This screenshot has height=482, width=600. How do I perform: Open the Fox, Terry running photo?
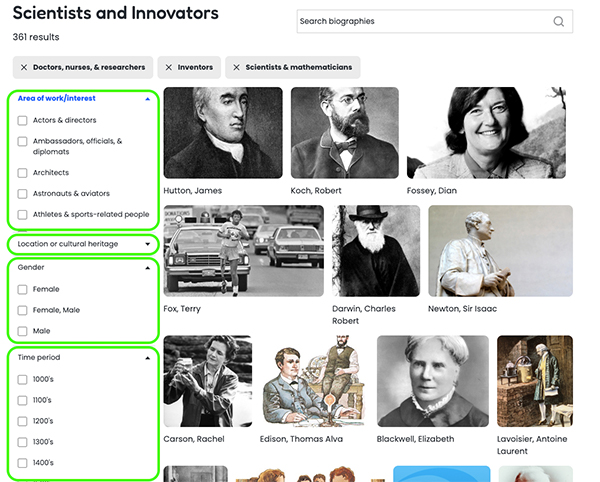[244, 251]
